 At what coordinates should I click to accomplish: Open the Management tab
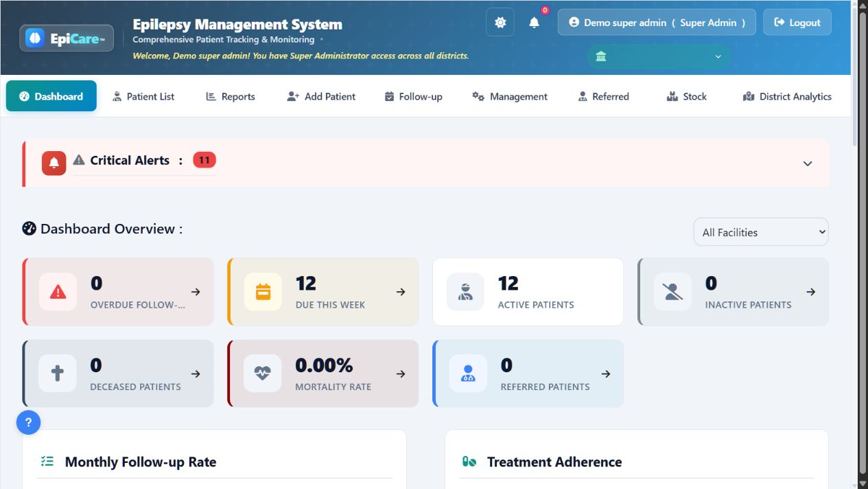(510, 96)
